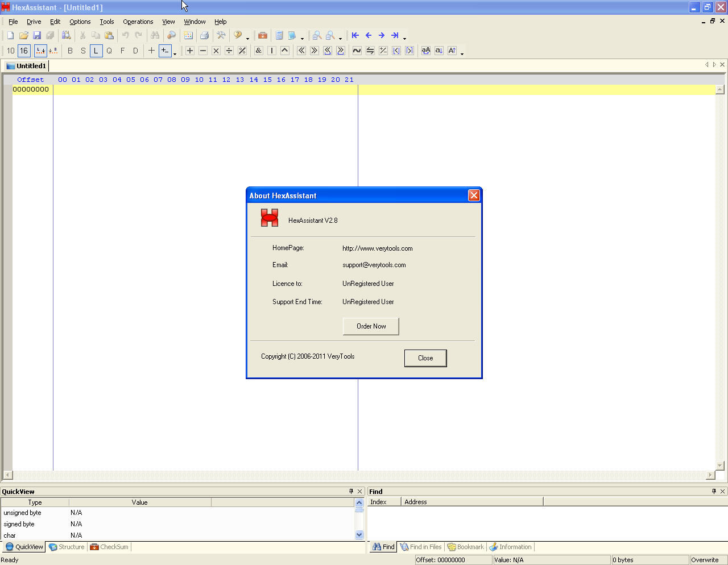
Task: Click the print preview toolbar icon
Action: coord(66,35)
